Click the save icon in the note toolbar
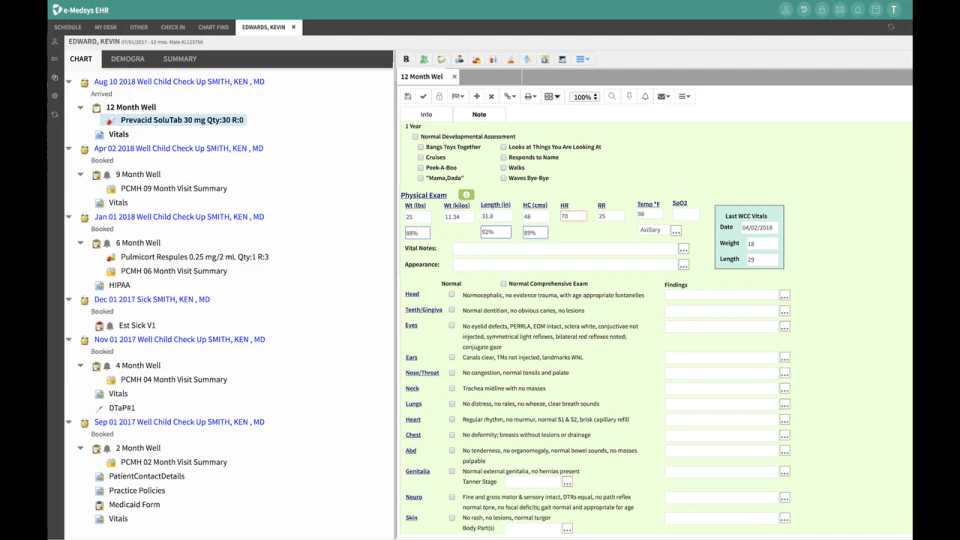The height and width of the screenshot is (540, 960). point(408,96)
